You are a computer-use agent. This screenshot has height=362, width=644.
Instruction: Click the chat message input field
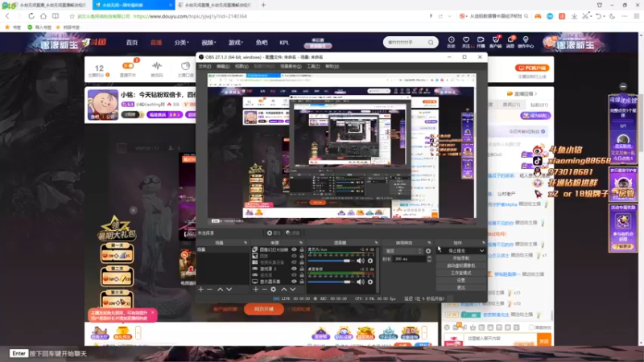point(500,339)
